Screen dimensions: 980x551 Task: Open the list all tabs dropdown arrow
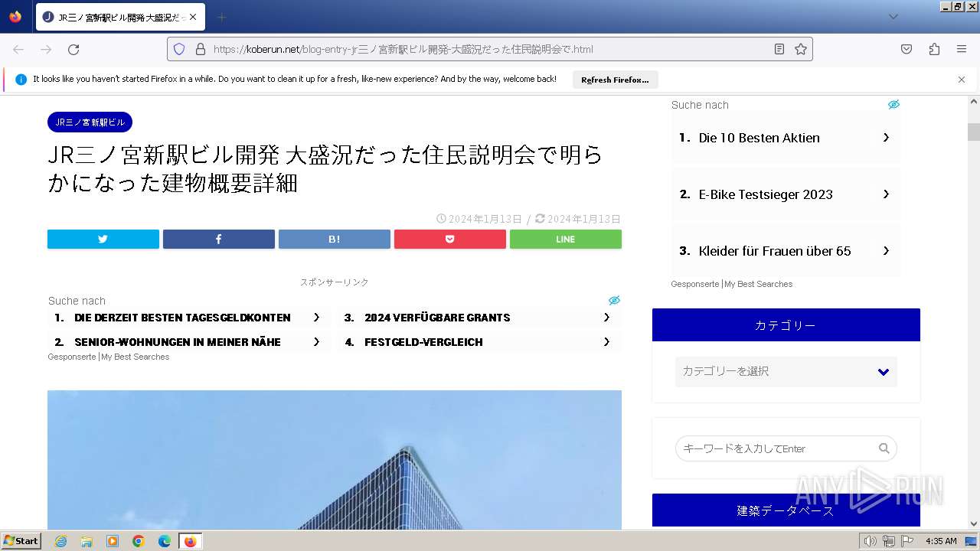[x=893, y=17]
